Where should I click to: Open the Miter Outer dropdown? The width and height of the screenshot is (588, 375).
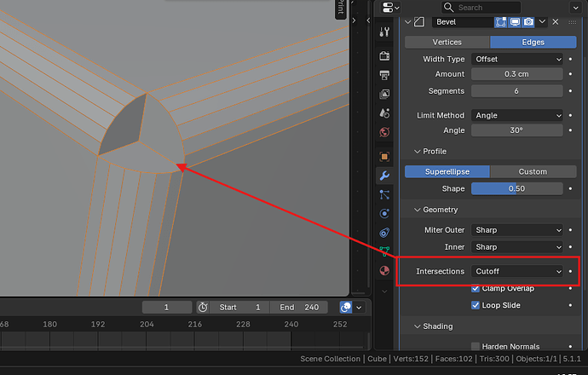point(517,230)
